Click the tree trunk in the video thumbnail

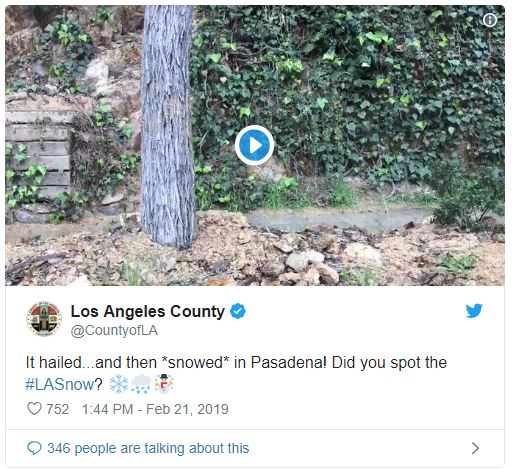click(x=168, y=127)
